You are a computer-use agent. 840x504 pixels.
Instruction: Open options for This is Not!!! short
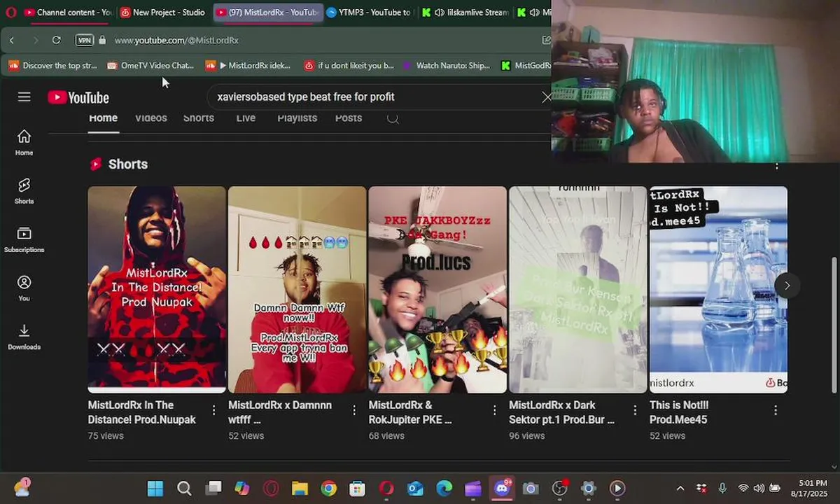[x=776, y=410]
